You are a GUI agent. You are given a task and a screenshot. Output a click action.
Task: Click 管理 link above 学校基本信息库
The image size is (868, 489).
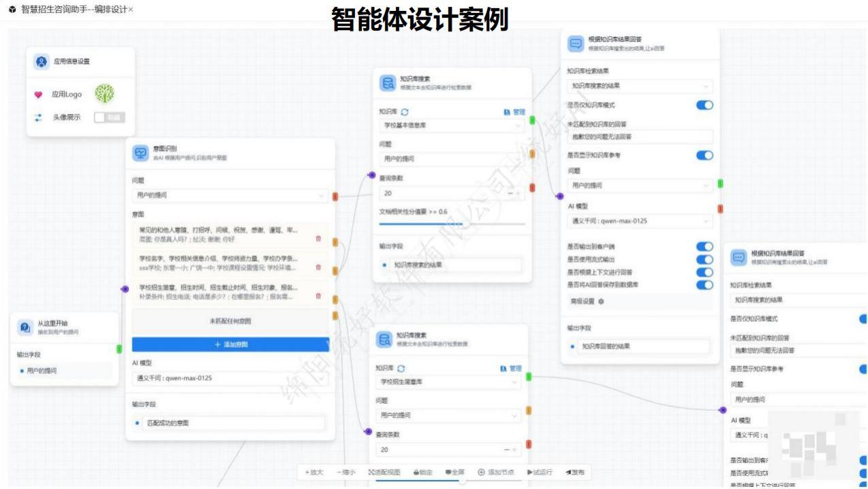(x=514, y=112)
